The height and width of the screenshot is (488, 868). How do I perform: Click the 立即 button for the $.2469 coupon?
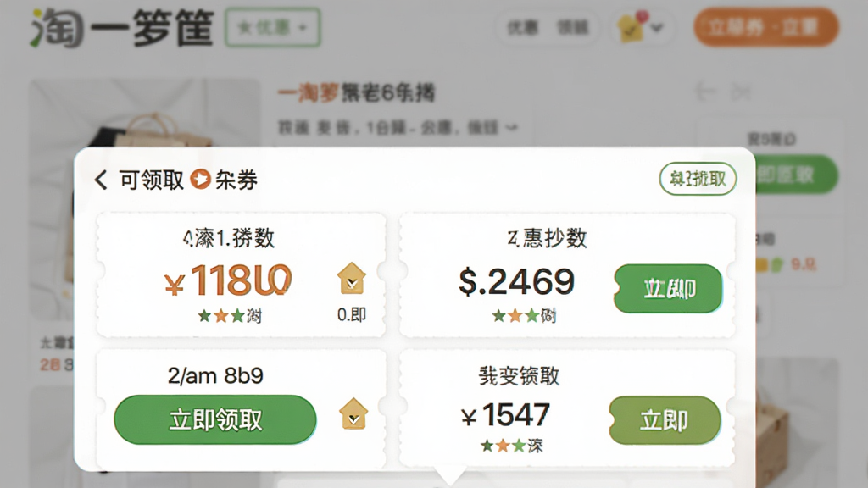(x=668, y=288)
